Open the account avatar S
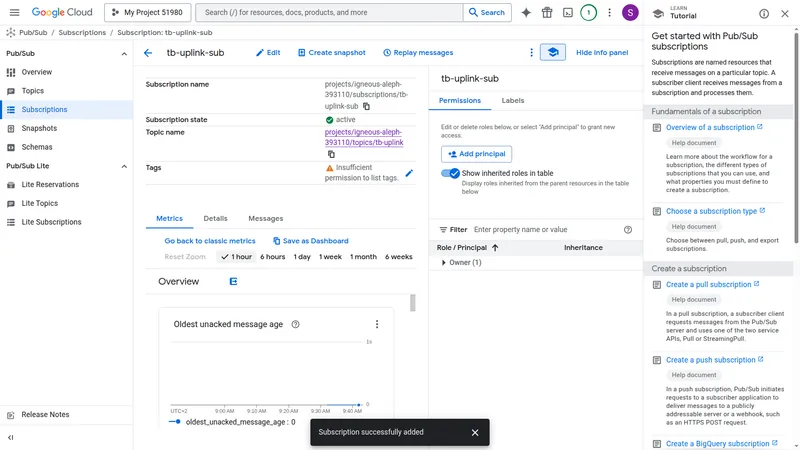800x450 pixels. click(630, 12)
